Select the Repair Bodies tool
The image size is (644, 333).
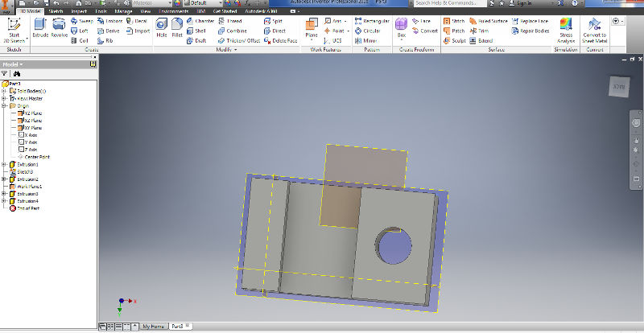530,31
